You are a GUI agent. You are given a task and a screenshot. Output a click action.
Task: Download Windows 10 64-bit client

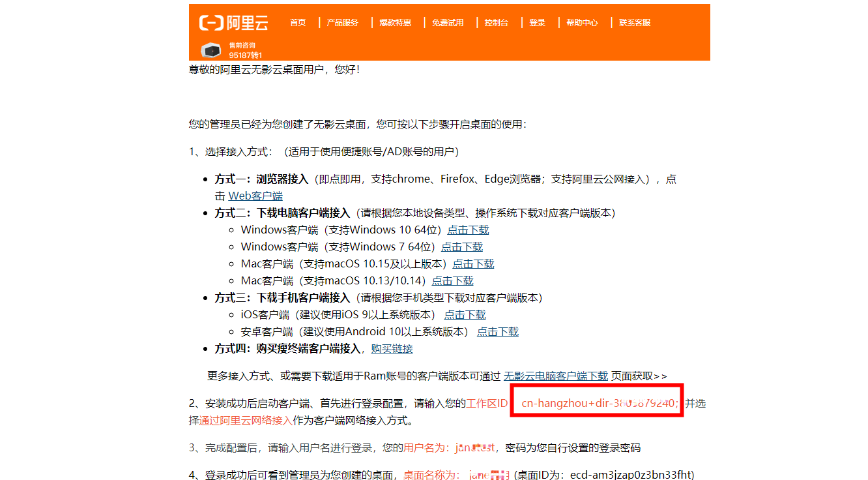tap(468, 230)
